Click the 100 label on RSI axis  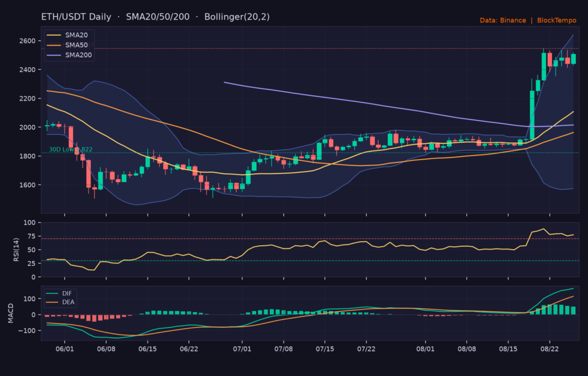(x=29, y=223)
